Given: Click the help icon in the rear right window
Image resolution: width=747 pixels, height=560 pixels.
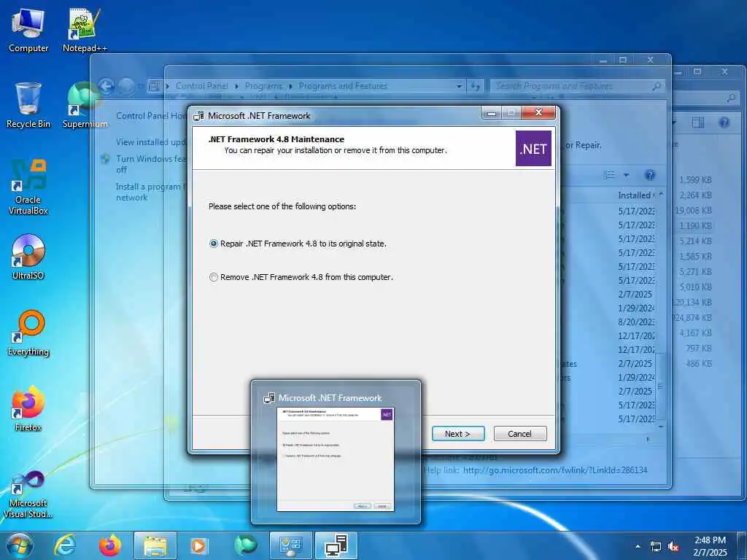Looking at the screenshot, I should pos(724,122).
